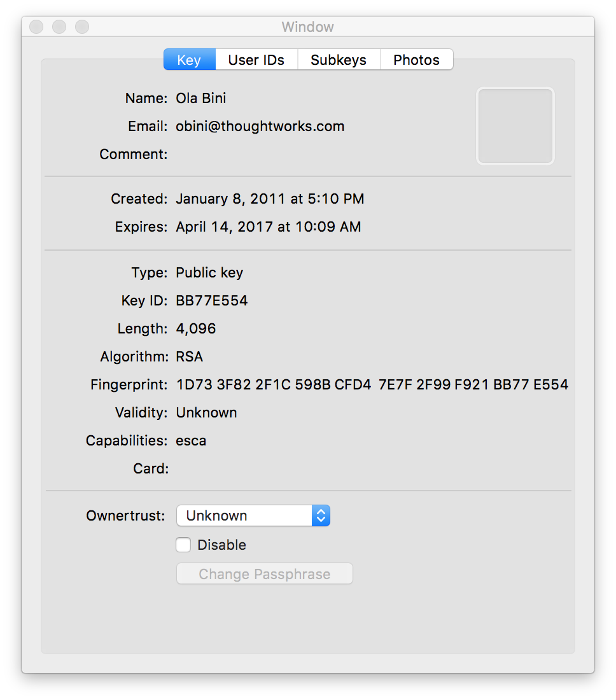Click the empty key photo placeholder

(x=515, y=126)
